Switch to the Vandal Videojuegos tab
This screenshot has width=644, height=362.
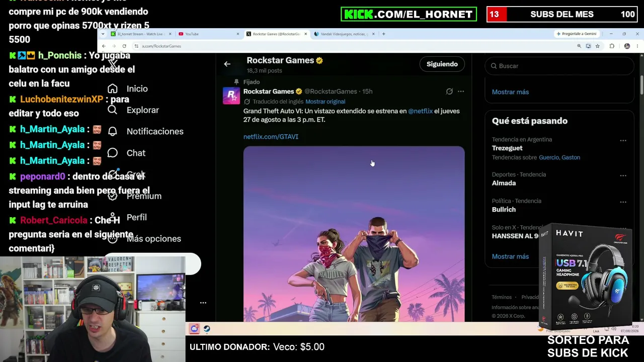[344, 34]
